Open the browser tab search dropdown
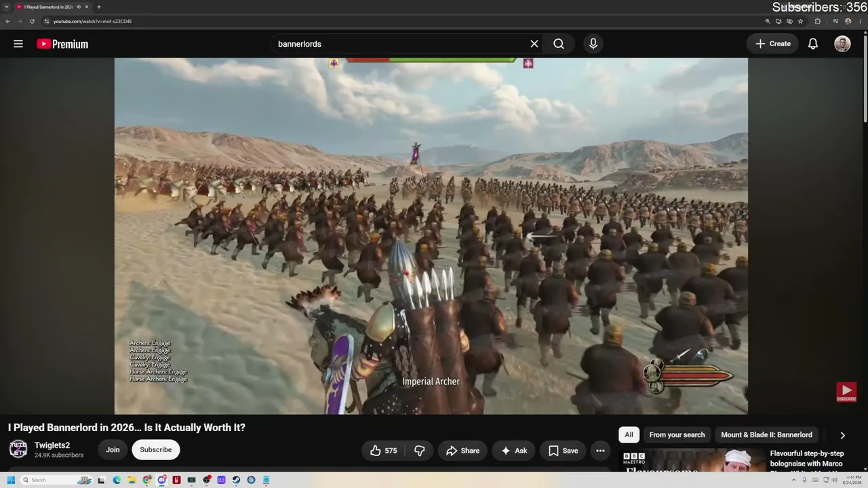This screenshot has height=488, width=868. pyautogui.click(x=6, y=7)
